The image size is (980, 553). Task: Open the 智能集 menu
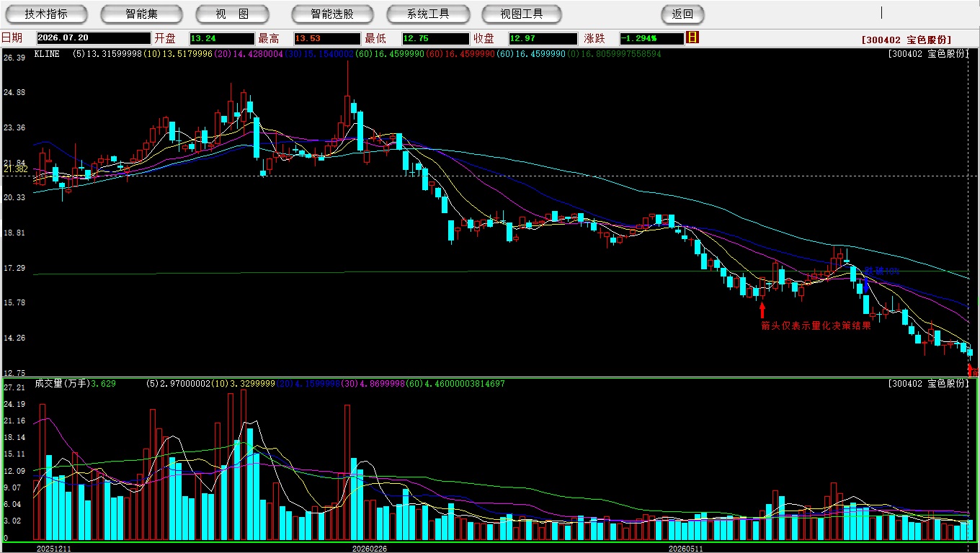pyautogui.click(x=141, y=14)
